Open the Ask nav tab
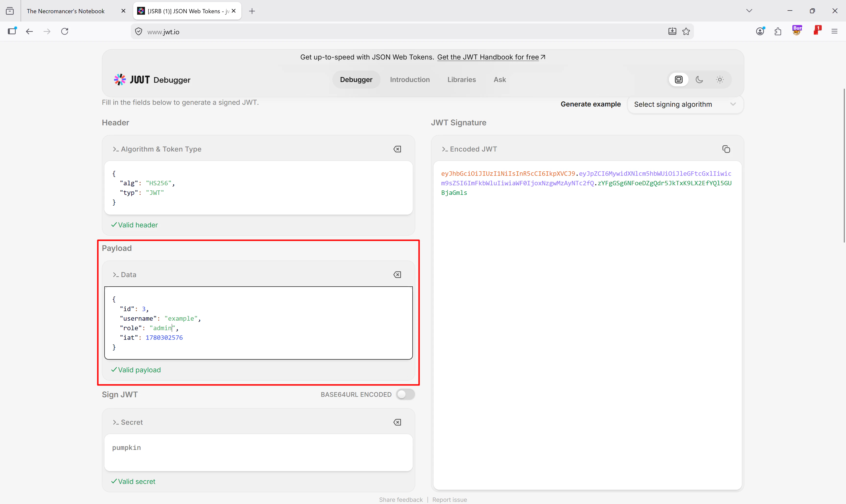846x504 pixels. pos(500,80)
